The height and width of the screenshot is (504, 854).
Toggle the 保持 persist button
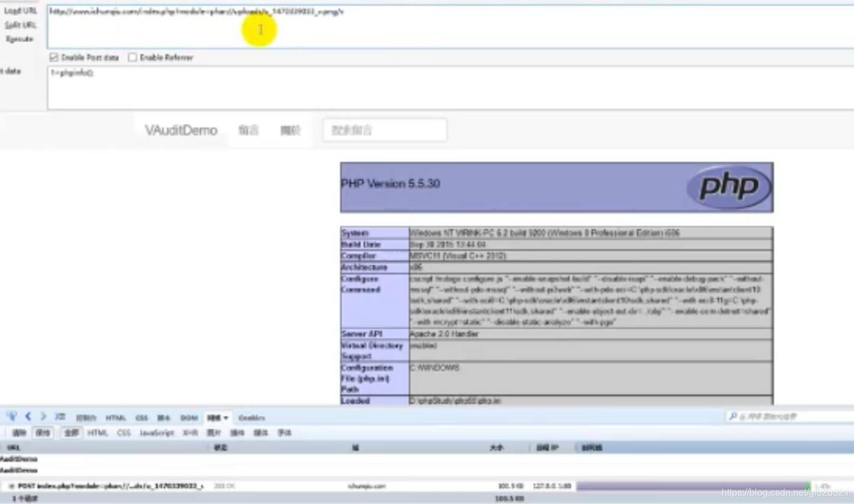[43, 433]
